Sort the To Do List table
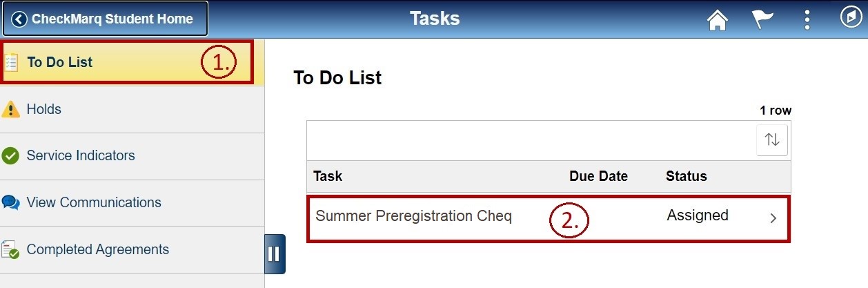 click(772, 140)
